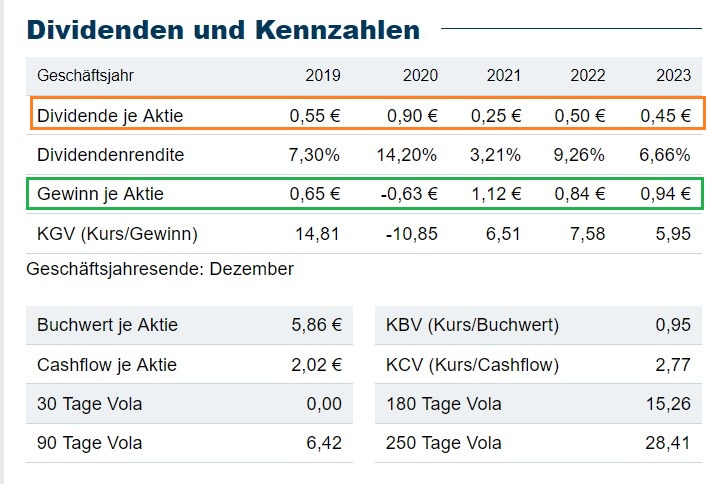Screen dimensions: 717x484
Task: Click the Geschäftsjahresende: Dezember note
Action: (x=160, y=269)
